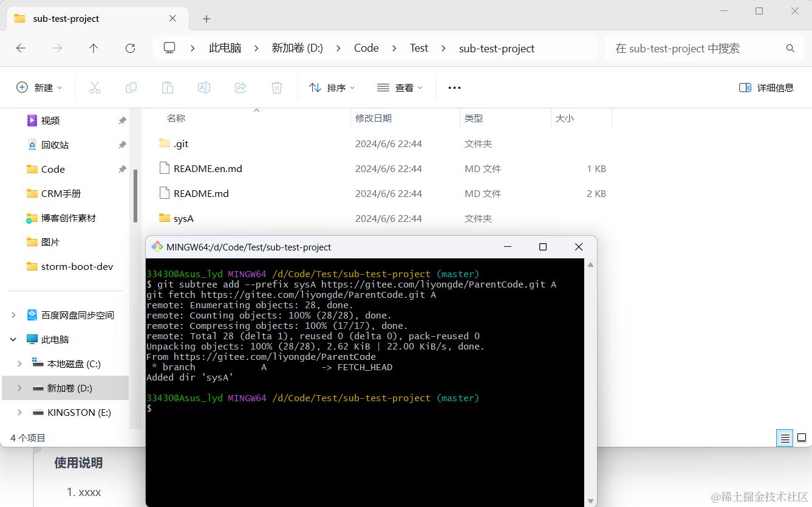Switch to details list view icon
812x507 pixels.
tap(785, 438)
